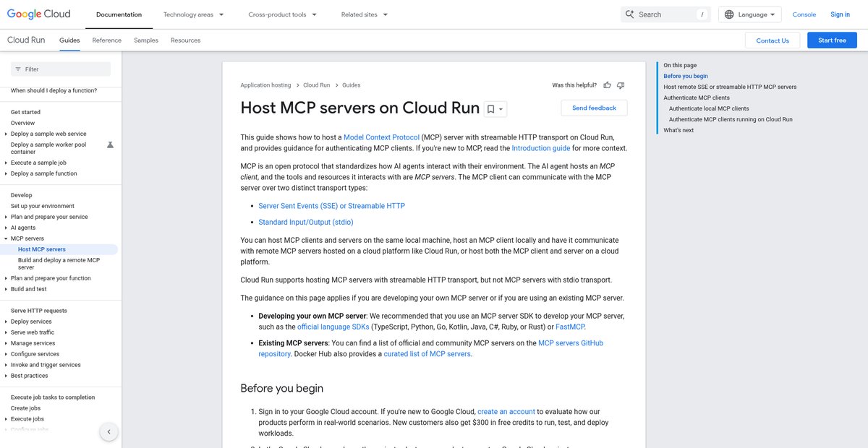Screen dimensions: 868x448
Task: Jump to Authenticate local MCP clients
Action: tap(709, 108)
